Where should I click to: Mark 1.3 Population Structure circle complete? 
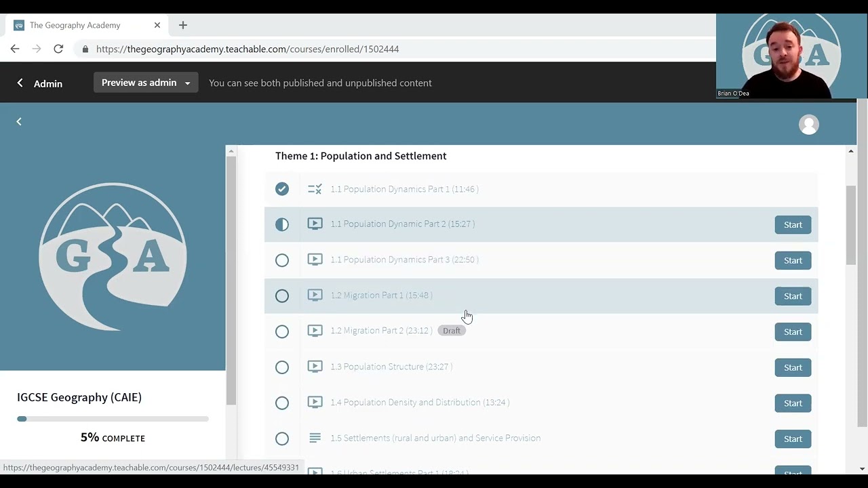pyautogui.click(x=282, y=367)
